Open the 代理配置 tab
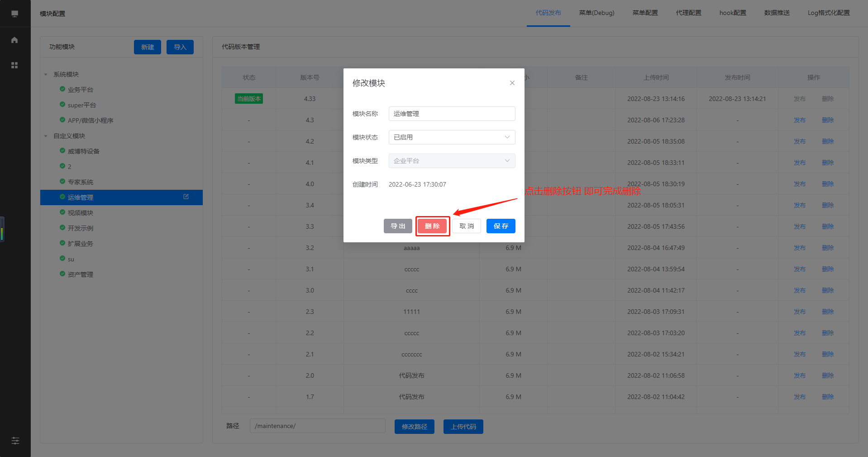Screen dimensions: 868x457 (688, 13)
